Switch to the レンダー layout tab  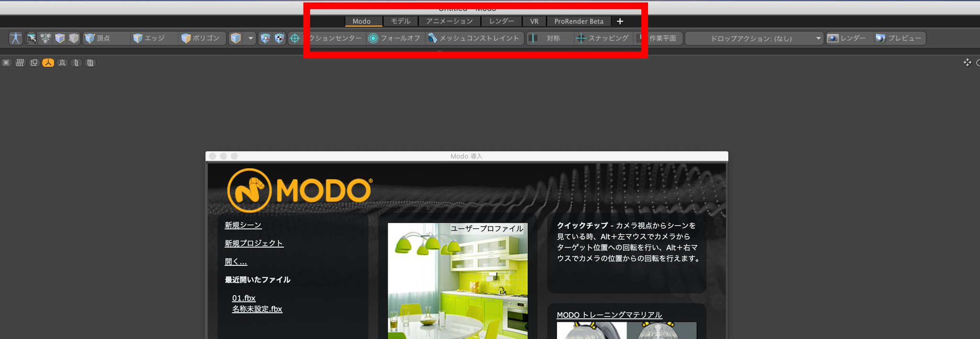tap(501, 22)
